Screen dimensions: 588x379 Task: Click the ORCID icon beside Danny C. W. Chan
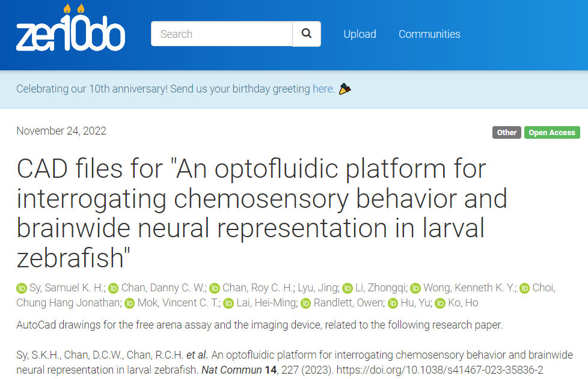(x=114, y=288)
